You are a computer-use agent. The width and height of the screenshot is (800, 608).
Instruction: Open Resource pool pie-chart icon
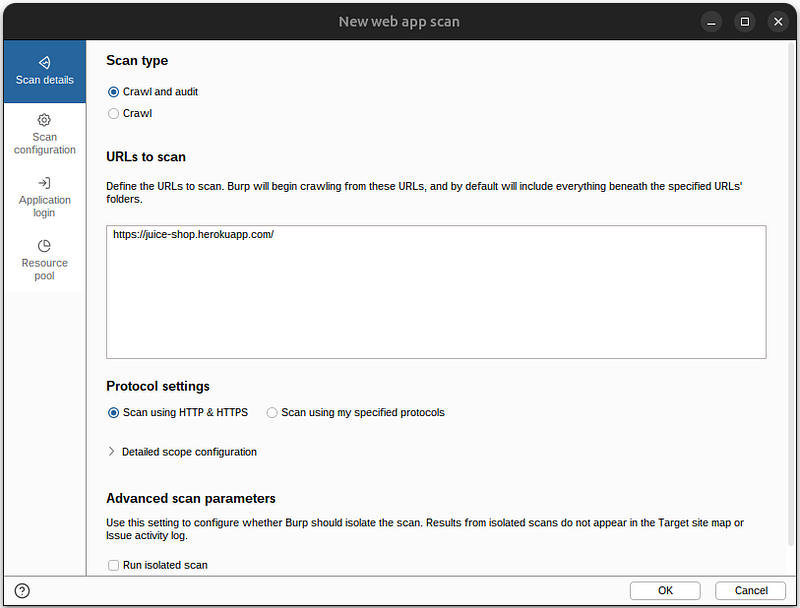click(44, 246)
